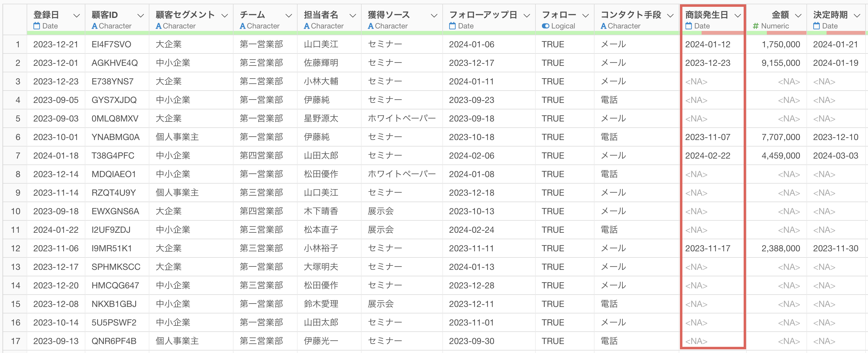
Task: Click the Date type icon under 登録日
Action: (x=37, y=26)
